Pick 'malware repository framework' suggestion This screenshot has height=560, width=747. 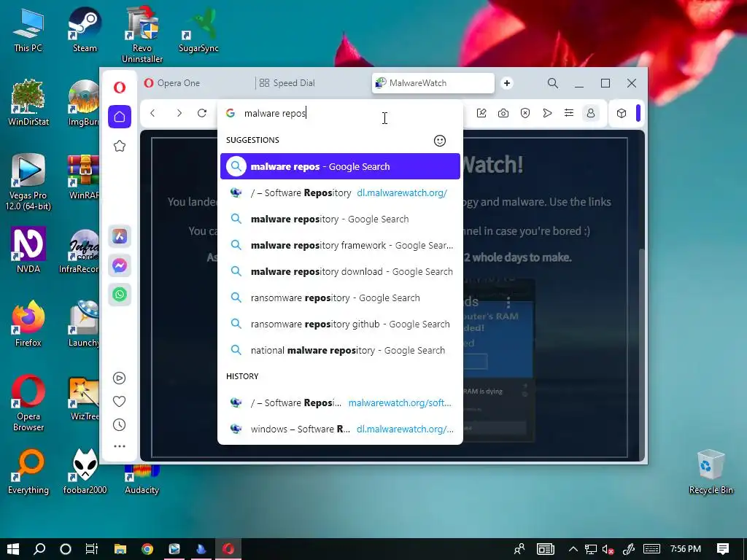coord(340,245)
